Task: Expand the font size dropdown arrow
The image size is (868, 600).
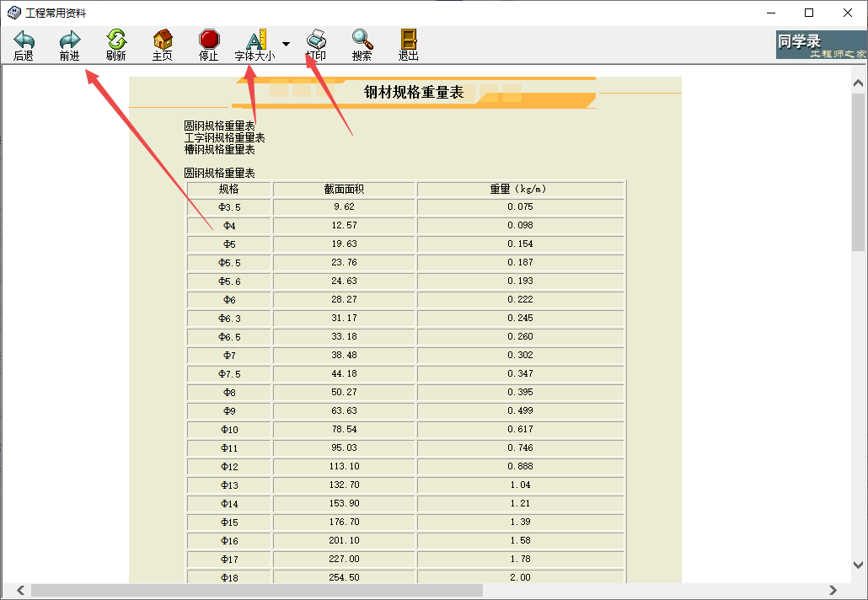Action: [x=286, y=44]
